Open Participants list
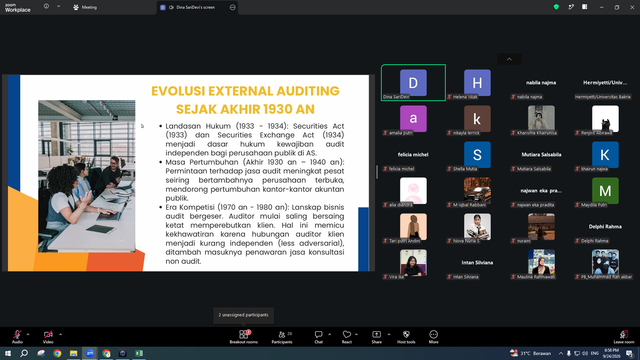The width and height of the screenshot is (640, 360). pyautogui.click(x=282, y=337)
